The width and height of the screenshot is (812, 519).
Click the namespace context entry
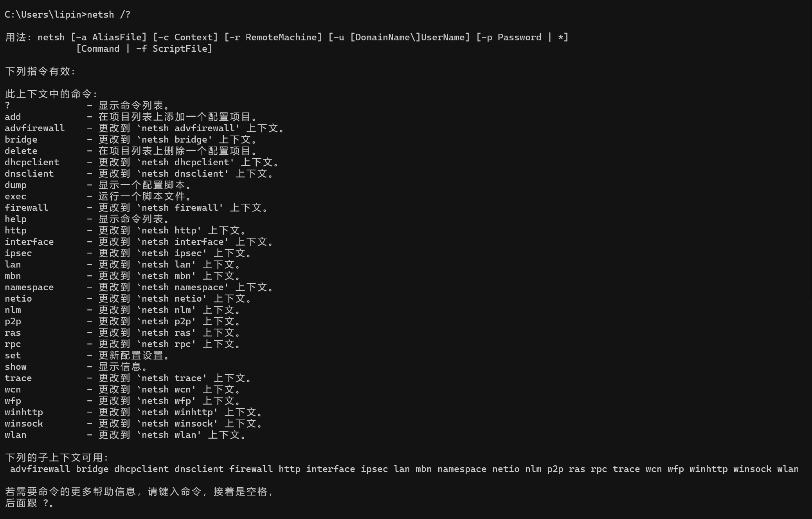[x=29, y=288]
